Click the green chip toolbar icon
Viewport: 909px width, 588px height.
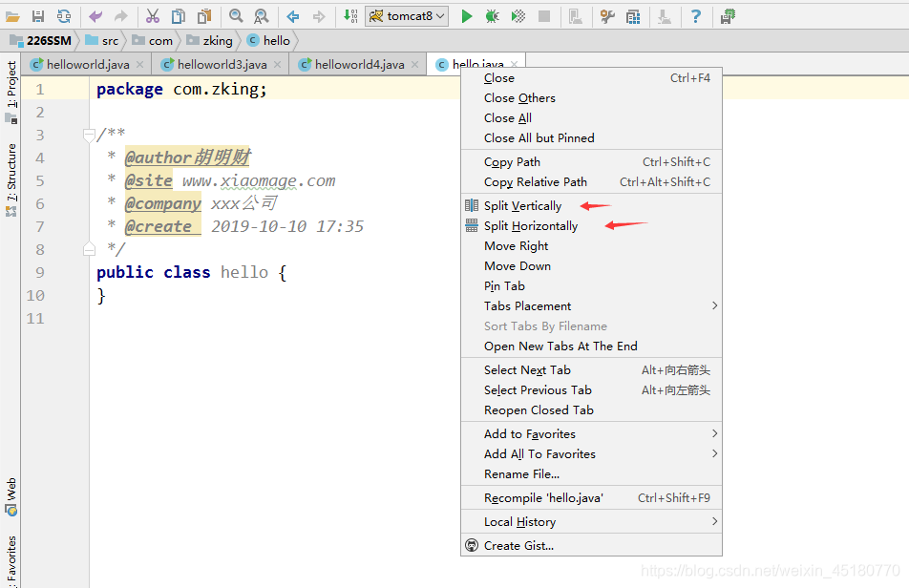tap(728, 16)
